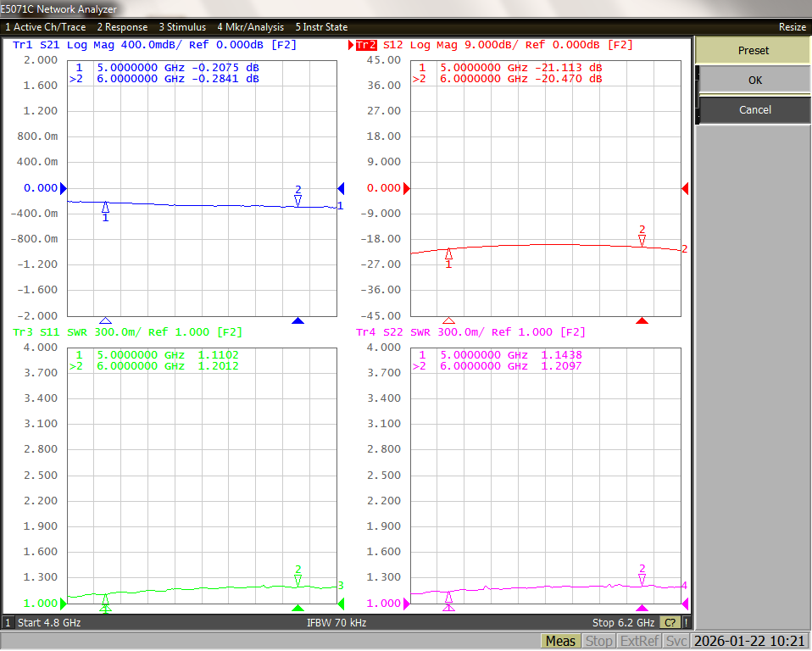This screenshot has height=651, width=812.
Task: Click S12 marker 2 readout -20.470 dB
Action: [569, 79]
